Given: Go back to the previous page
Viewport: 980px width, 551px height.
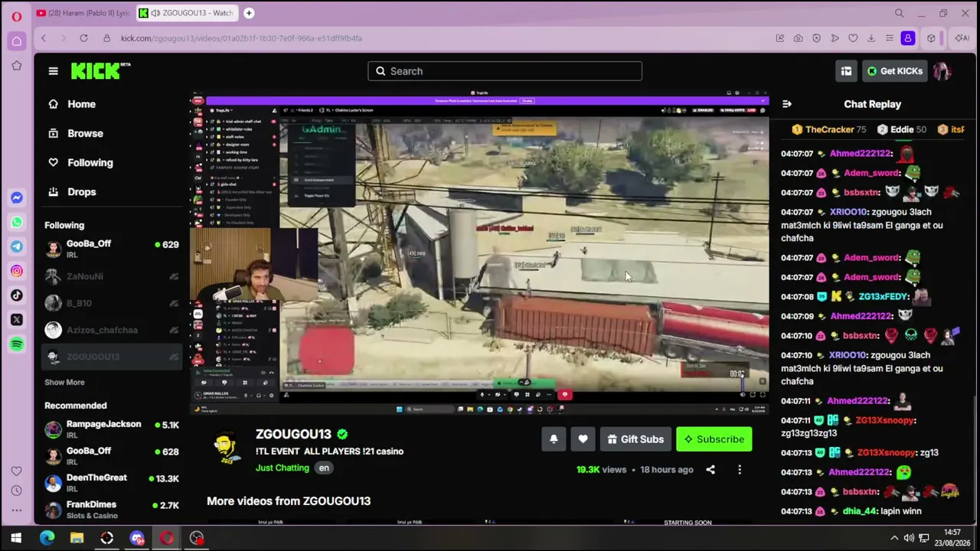Looking at the screenshot, I should pos(44,38).
